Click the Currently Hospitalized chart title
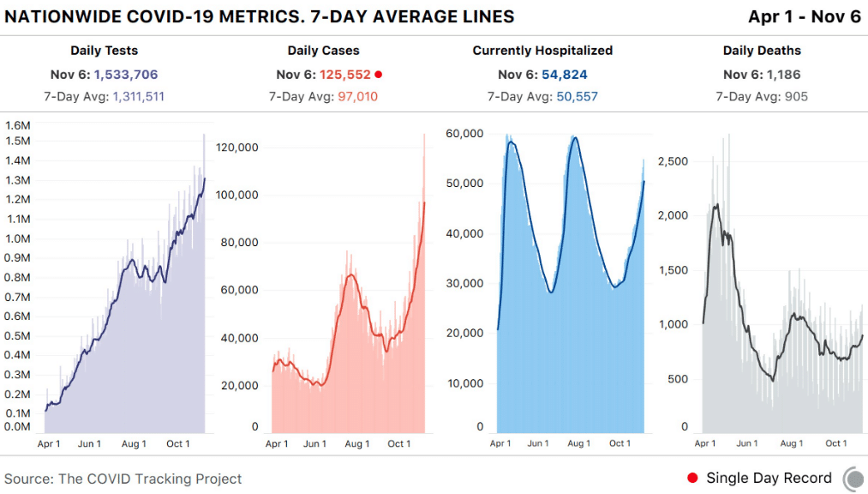The height and width of the screenshot is (494, 868). [x=542, y=51]
